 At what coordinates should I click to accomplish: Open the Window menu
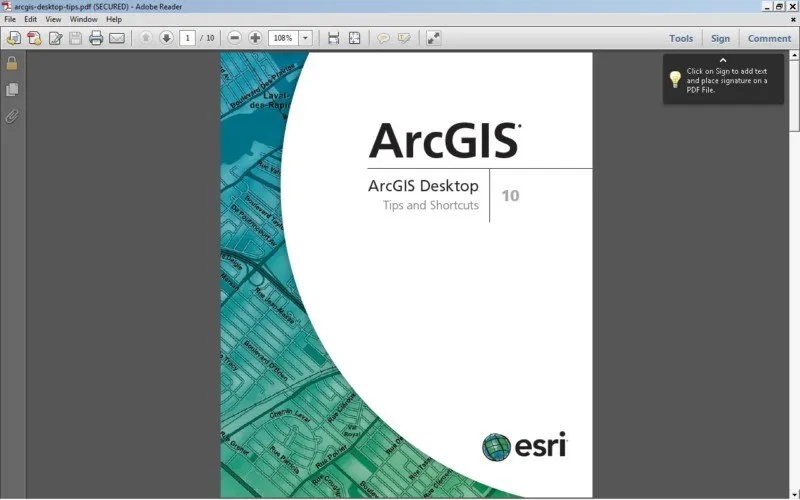point(84,19)
